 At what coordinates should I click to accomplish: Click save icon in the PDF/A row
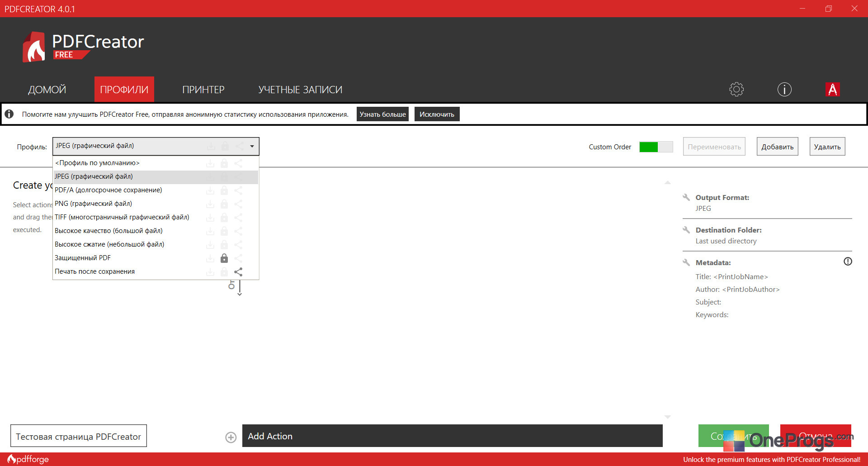pos(210,190)
